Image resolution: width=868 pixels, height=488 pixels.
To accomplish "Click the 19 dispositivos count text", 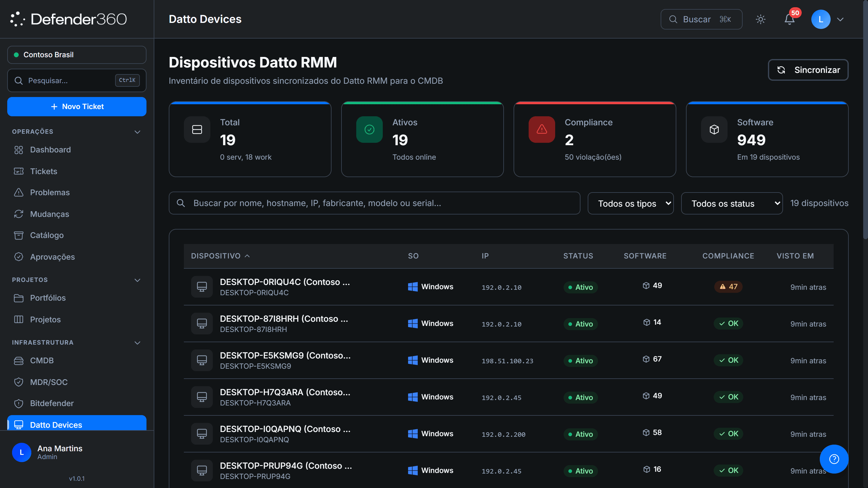I will (819, 203).
